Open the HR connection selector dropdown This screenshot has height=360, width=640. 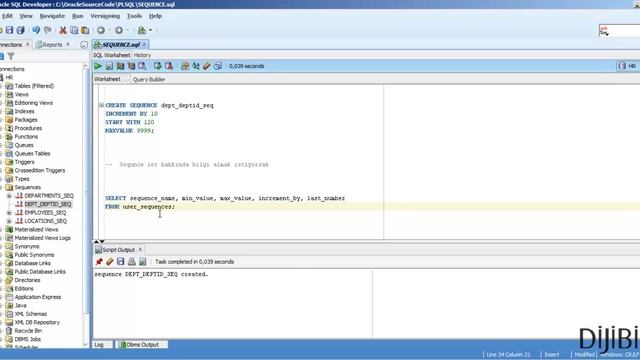pos(629,66)
